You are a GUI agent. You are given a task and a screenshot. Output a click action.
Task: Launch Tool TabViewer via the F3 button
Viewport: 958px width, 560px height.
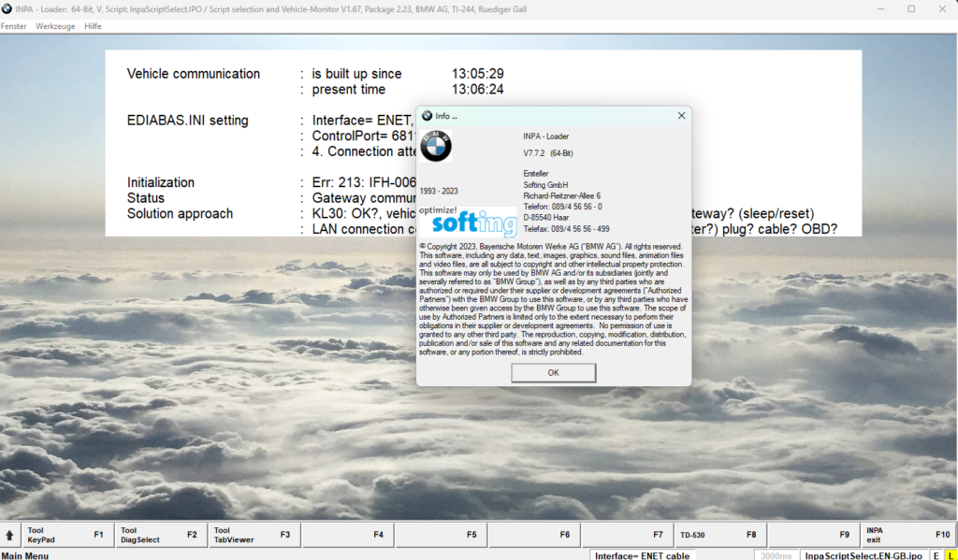click(x=253, y=535)
